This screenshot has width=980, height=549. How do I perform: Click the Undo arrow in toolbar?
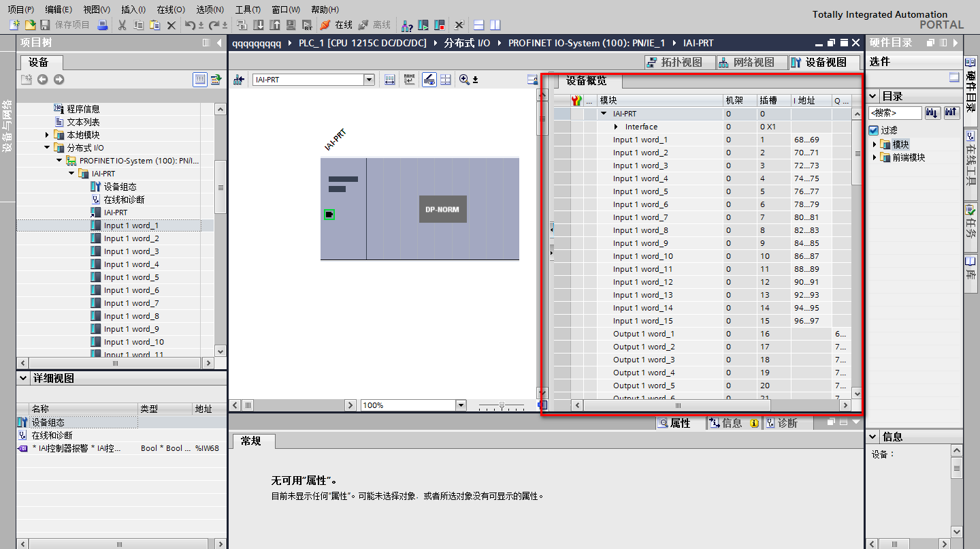click(190, 25)
